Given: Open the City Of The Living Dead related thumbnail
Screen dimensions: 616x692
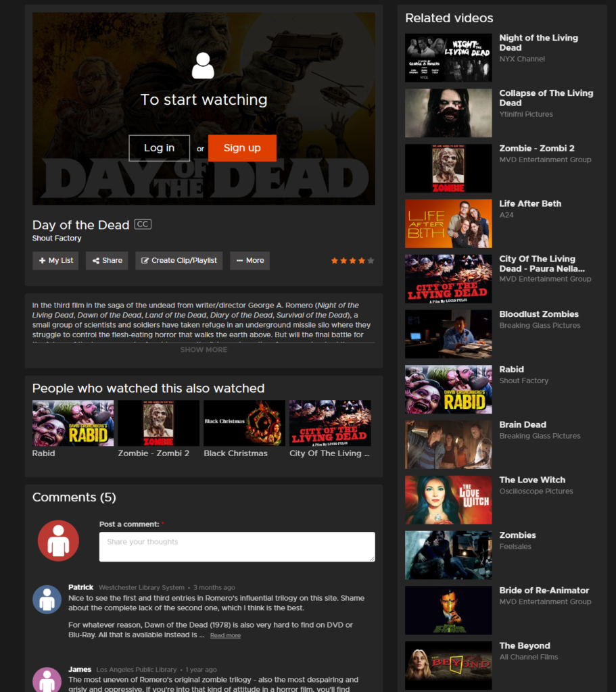Looking at the screenshot, I should click(448, 278).
